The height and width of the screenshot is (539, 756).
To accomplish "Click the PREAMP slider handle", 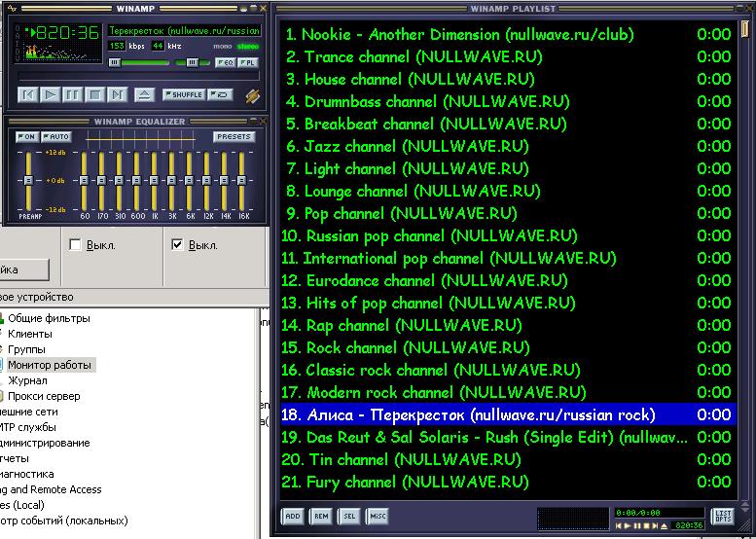I will (x=28, y=180).
